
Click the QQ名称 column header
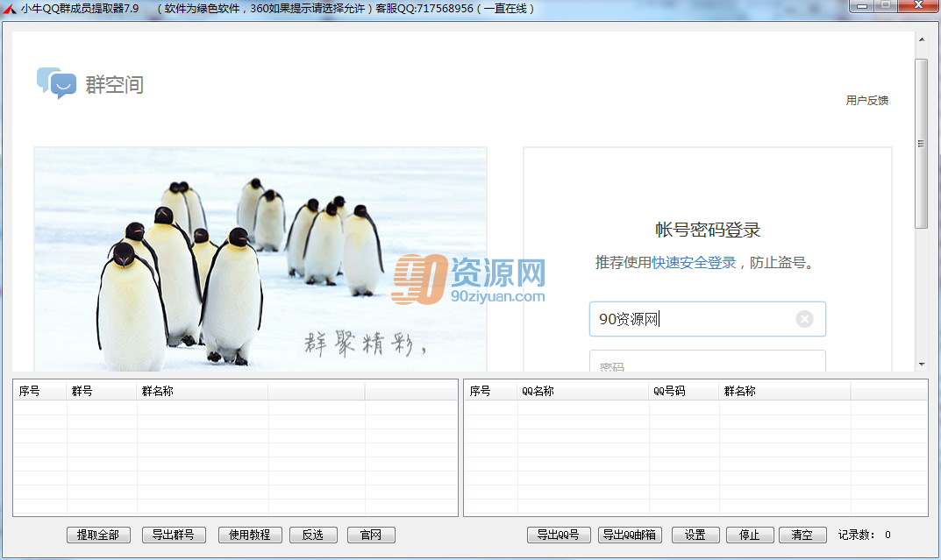point(582,391)
